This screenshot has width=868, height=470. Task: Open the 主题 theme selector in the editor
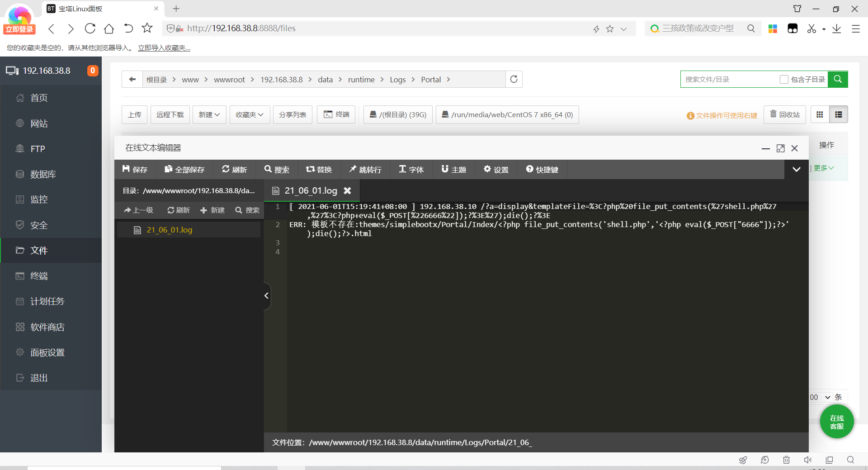[x=453, y=169]
